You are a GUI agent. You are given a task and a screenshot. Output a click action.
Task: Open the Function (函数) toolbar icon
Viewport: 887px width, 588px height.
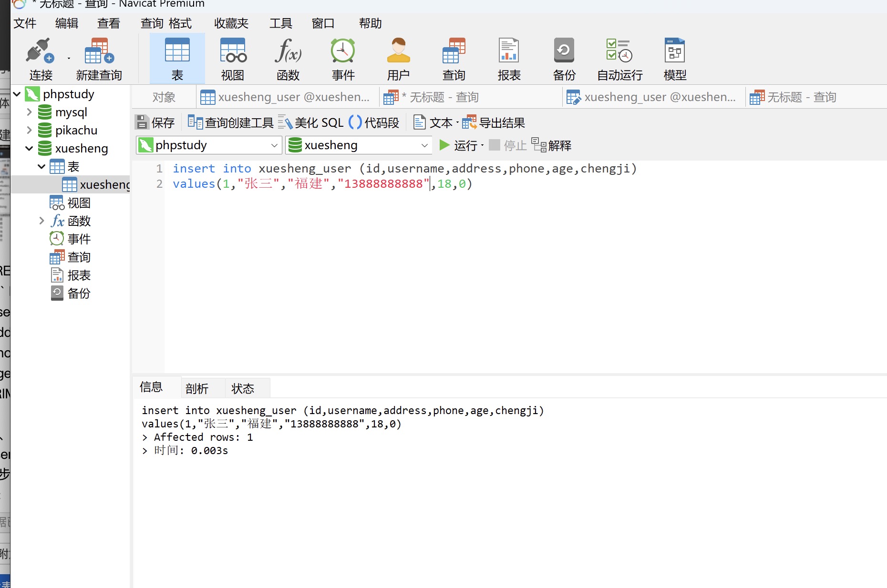(288, 51)
